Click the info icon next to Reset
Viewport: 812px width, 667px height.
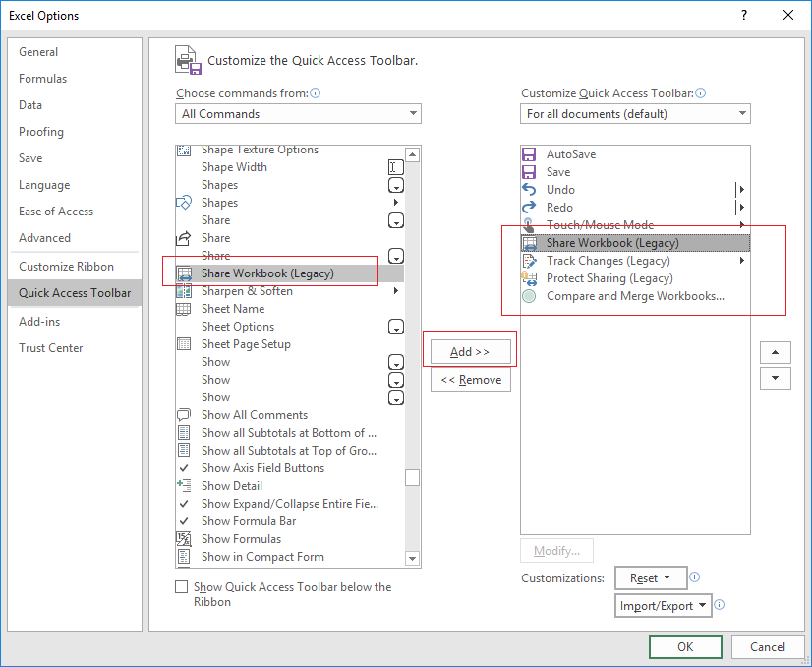pos(694,577)
